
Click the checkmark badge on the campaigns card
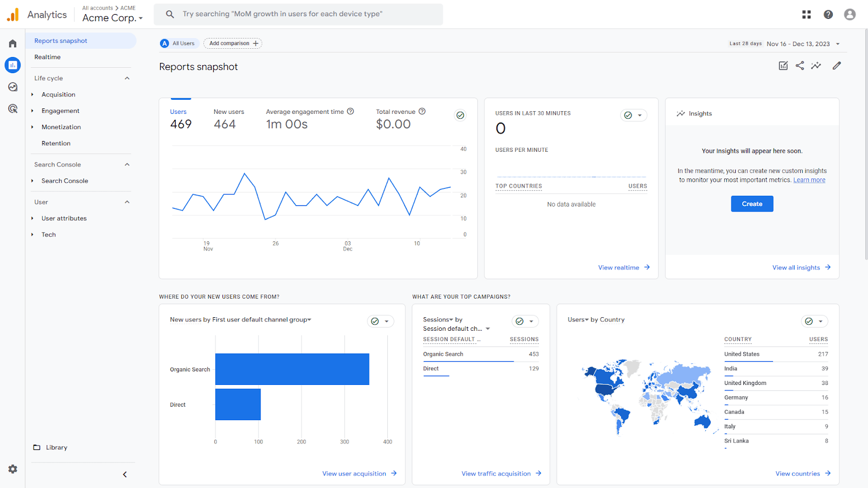[x=519, y=321]
